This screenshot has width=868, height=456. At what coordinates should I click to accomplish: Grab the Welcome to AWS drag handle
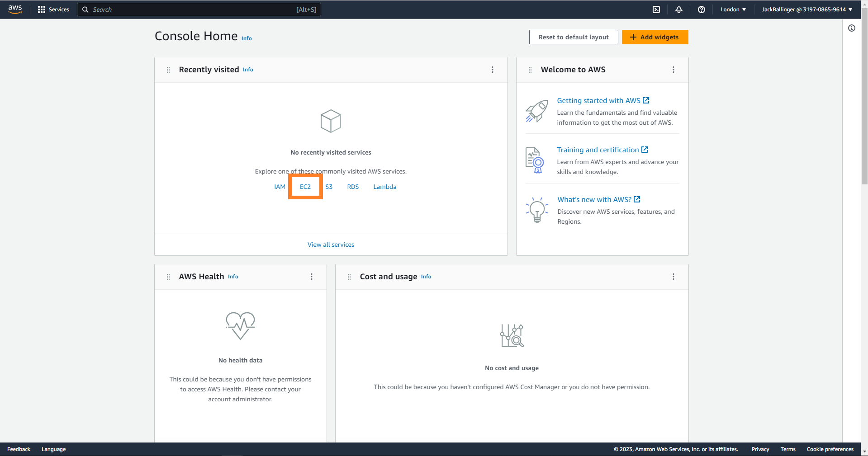tap(530, 70)
